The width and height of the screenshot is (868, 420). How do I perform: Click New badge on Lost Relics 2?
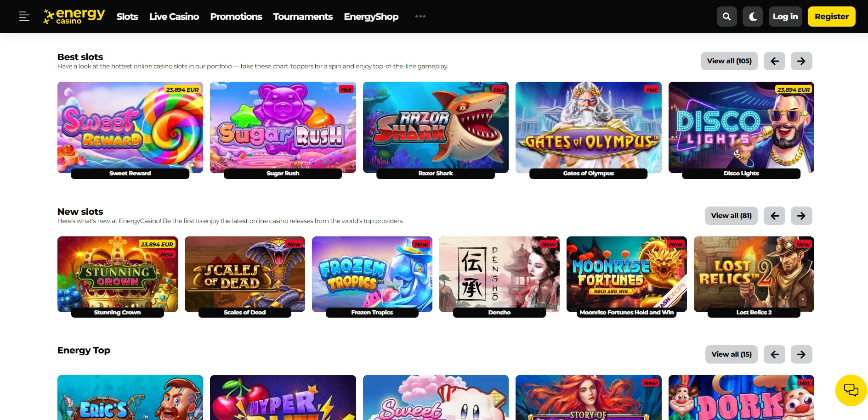click(803, 244)
